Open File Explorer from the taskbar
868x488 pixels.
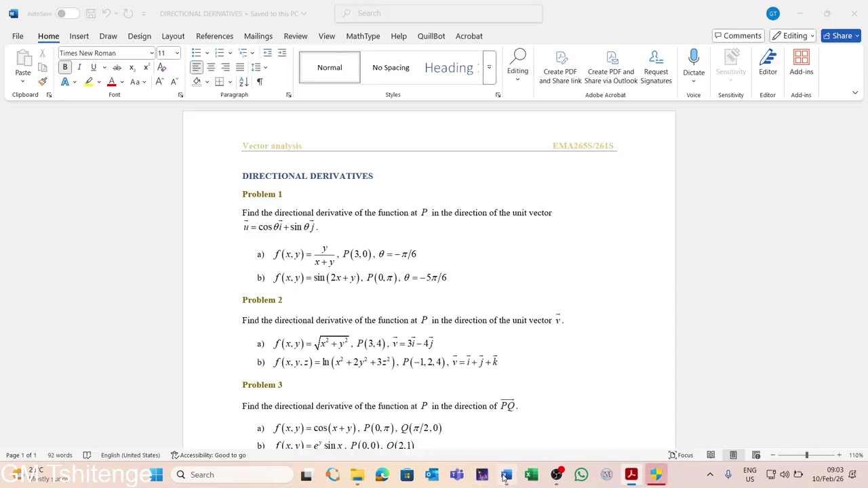point(357,475)
